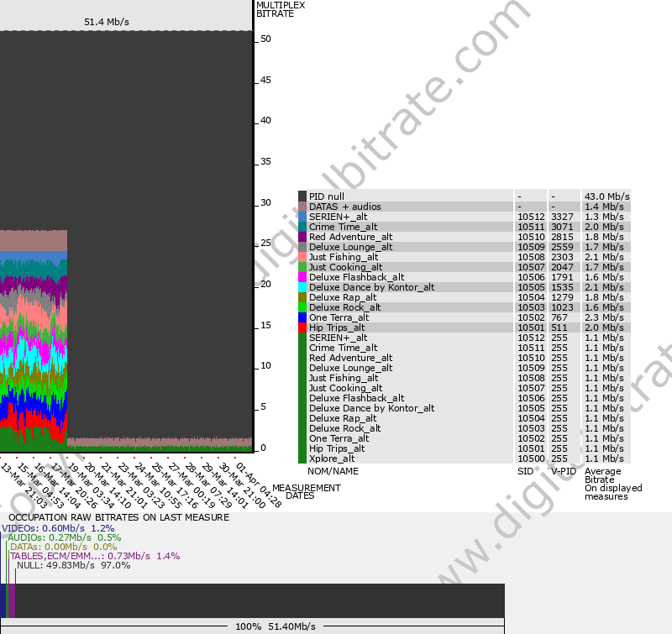Click the 'TABLES,ECM/EMM...: 0.73Mb/s 1.4%' label
This screenshot has height=634, width=672.
(x=95, y=556)
